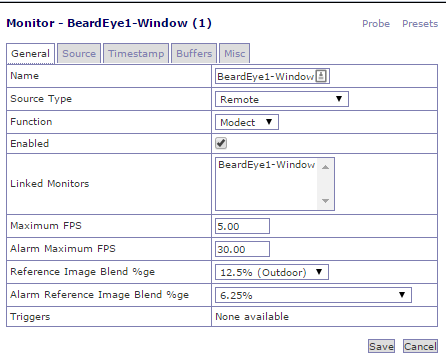Click the Maximum FPS field

pyautogui.click(x=242, y=226)
